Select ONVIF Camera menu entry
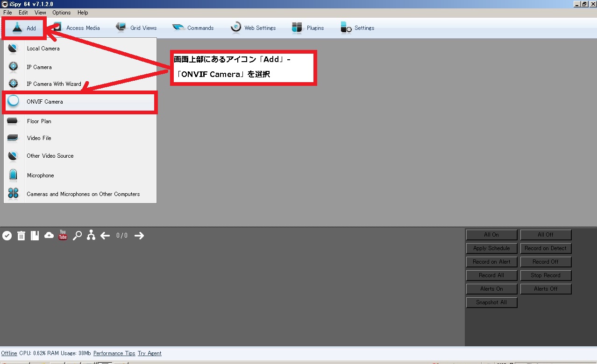This screenshot has width=597, height=364. pyautogui.click(x=80, y=102)
